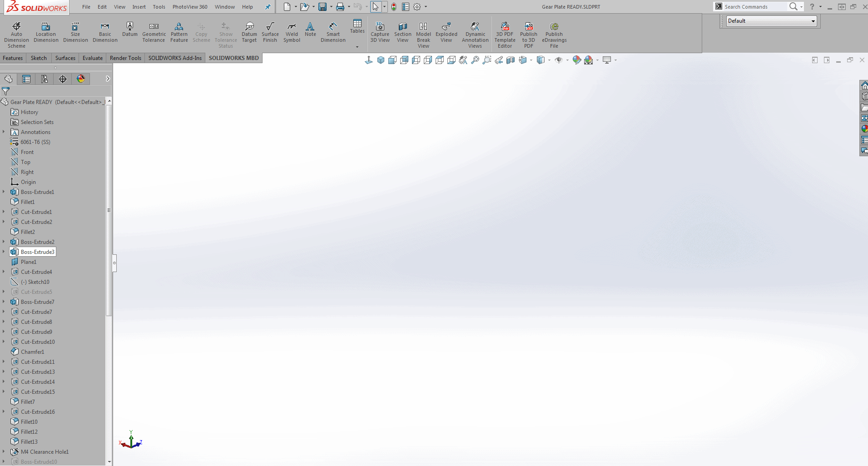Click the Search Commands field
This screenshot has height=466, width=868.
coord(754,7)
